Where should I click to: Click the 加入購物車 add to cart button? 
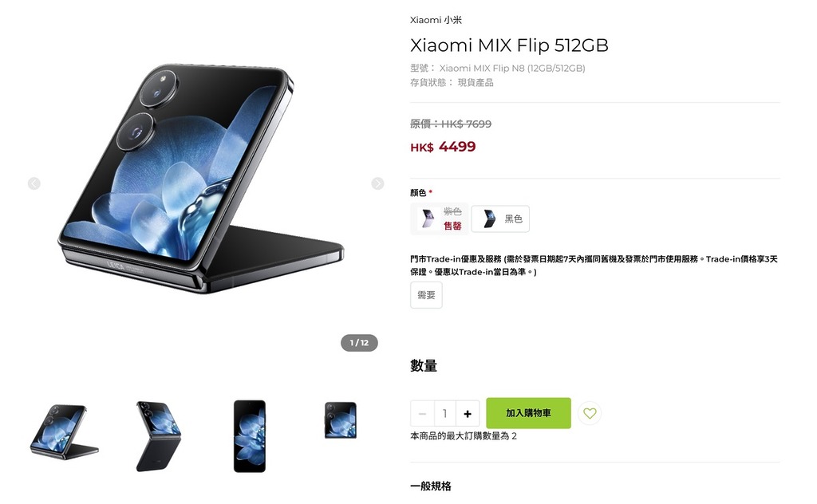528,413
